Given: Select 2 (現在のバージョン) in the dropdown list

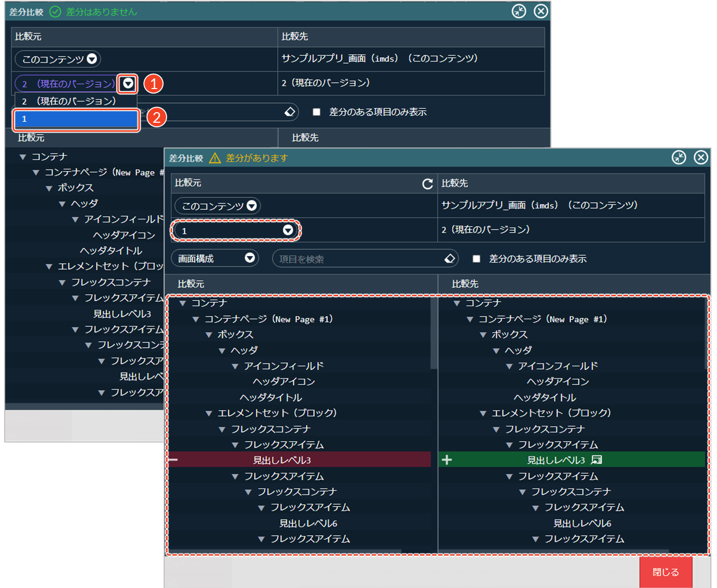Looking at the screenshot, I should tap(75, 101).
